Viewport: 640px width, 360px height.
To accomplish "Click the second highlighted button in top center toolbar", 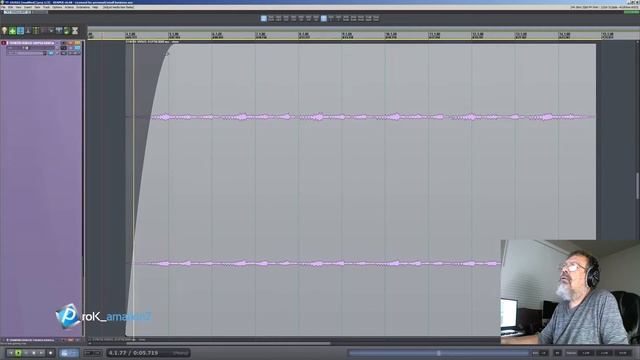I will pyautogui.click(x=324, y=18).
